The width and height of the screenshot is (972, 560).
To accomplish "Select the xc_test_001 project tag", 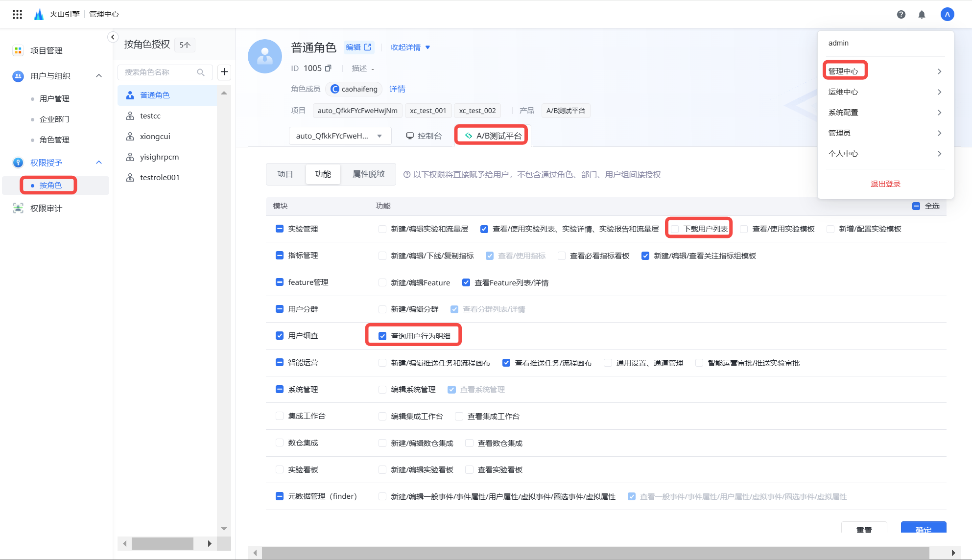I will click(x=428, y=111).
